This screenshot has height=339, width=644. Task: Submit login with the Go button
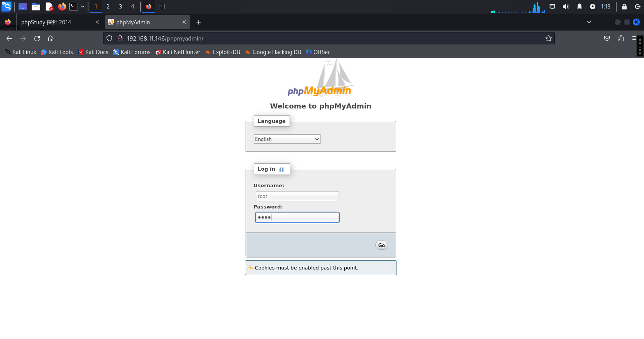381,245
